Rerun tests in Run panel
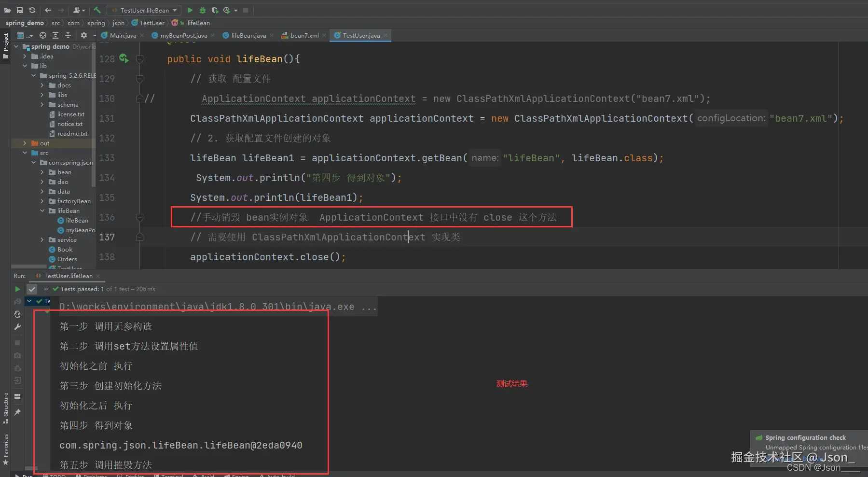The height and width of the screenshot is (477, 868). click(x=17, y=289)
